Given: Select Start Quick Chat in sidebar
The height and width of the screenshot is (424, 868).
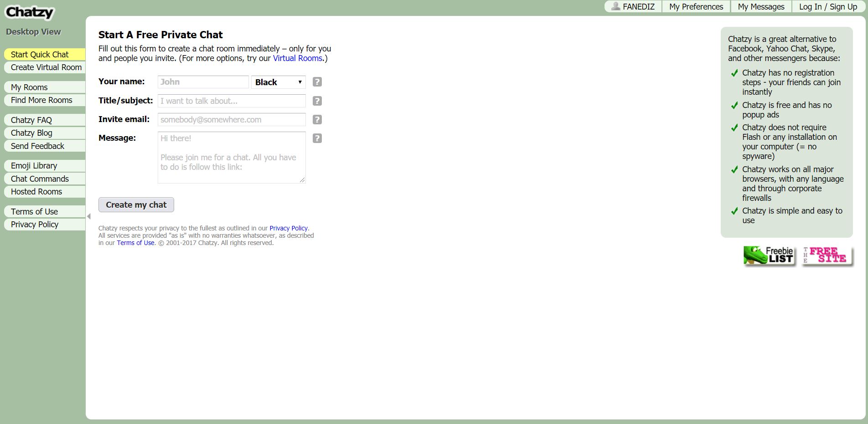Looking at the screenshot, I should (x=45, y=54).
